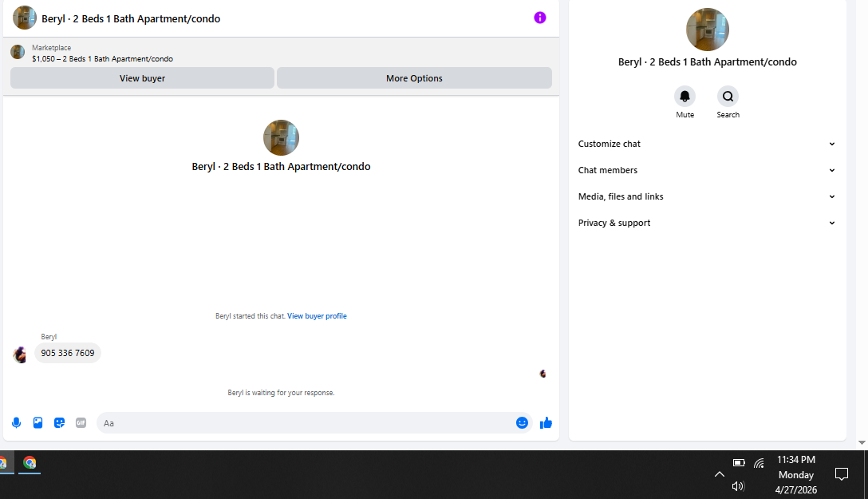The image size is (868, 499).
Task: Search in conversation magnifier icon
Action: pyautogui.click(x=728, y=97)
